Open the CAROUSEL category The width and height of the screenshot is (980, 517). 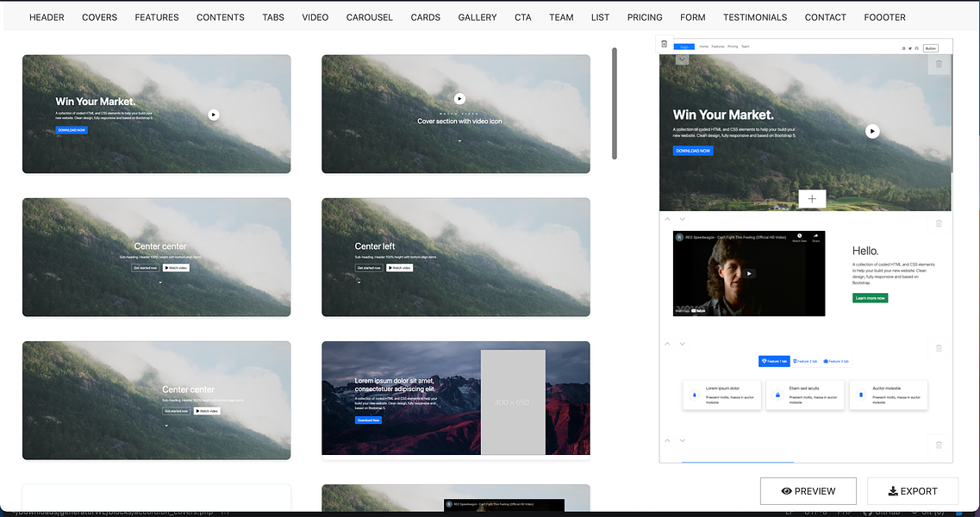[370, 17]
